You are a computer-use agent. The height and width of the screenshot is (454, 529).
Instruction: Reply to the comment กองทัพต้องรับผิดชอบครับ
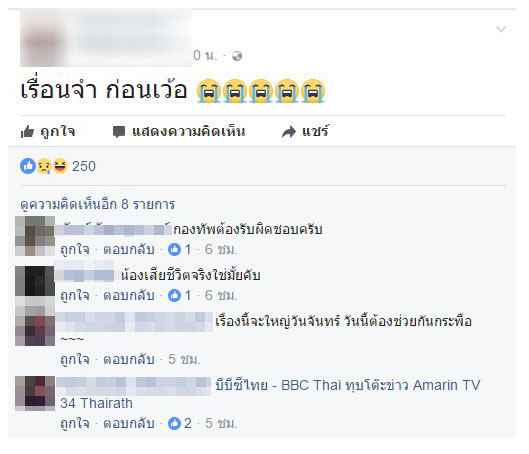129,250
